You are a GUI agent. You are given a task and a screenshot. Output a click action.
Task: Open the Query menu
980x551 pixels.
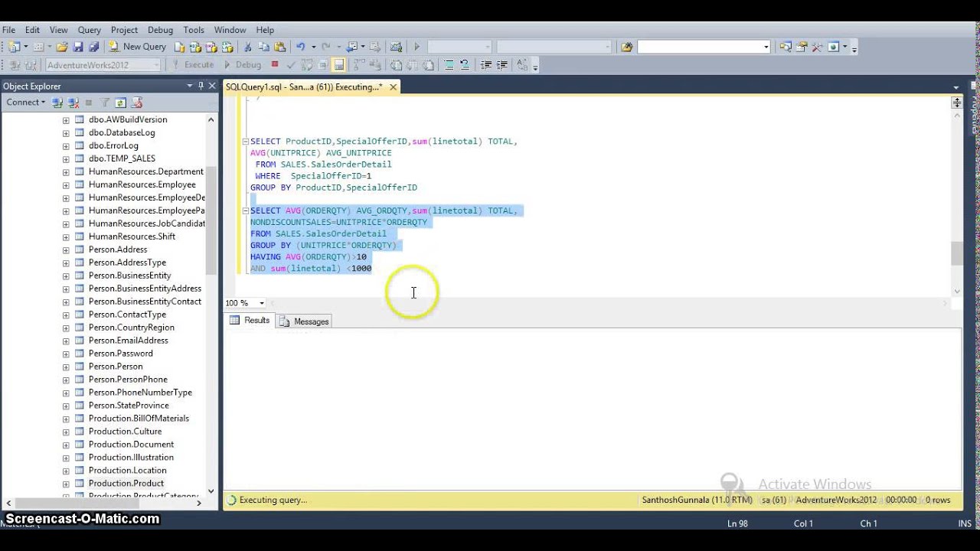tap(89, 30)
